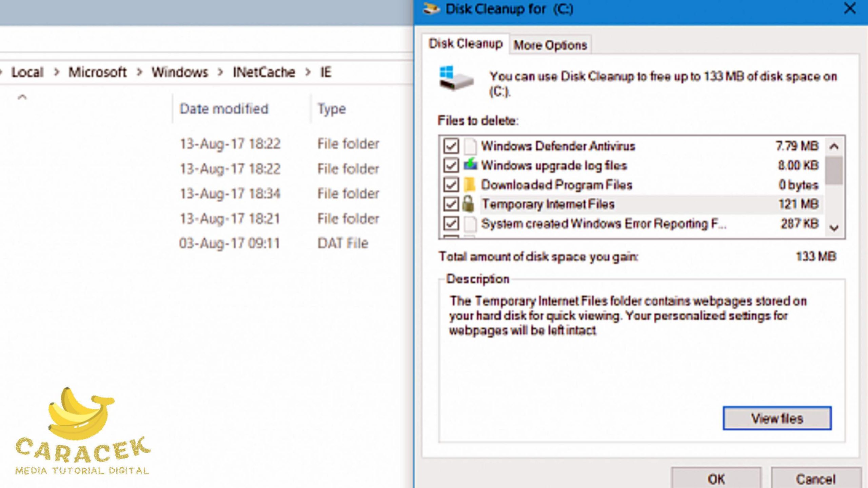Click the Windows Defender Antivirus file icon
The width and height of the screenshot is (868, 488).
(x=470, y=146)
